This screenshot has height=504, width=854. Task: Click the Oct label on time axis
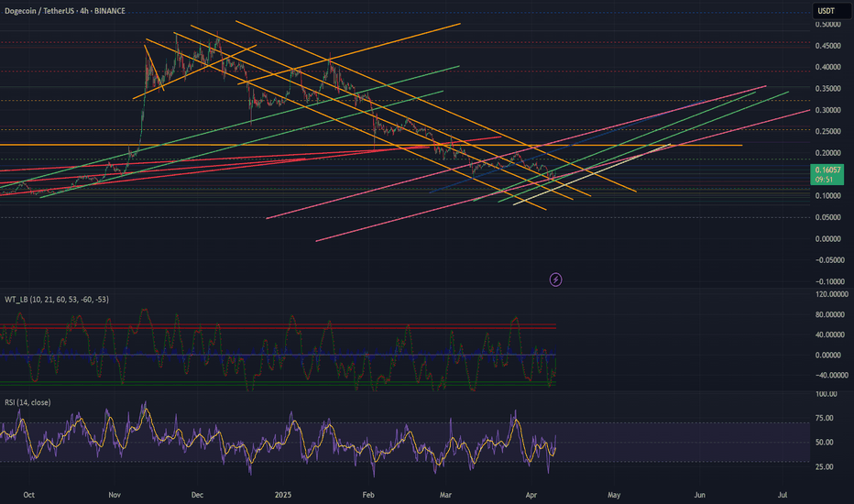click(x=29, y=495)
